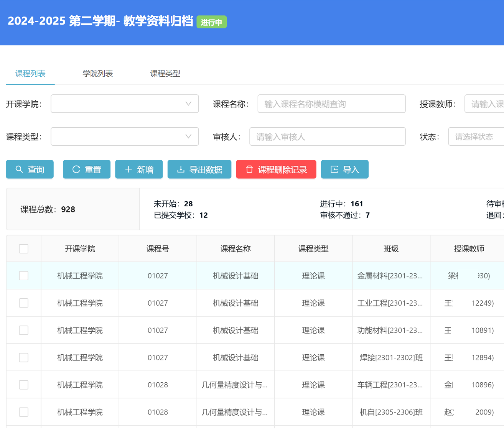Click the download icon on 导出数据 button
The width and height of the screenshot is (504, 431).
point(181,169)
